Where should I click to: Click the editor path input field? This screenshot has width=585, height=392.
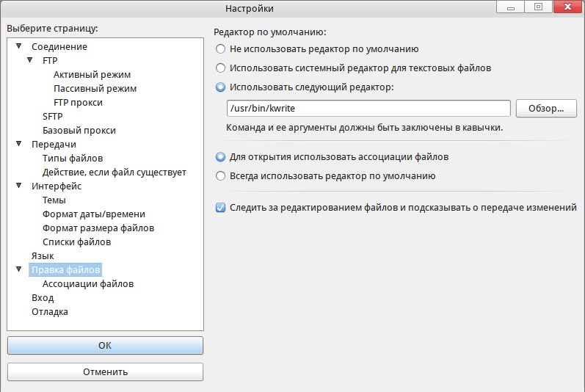click(x=368, y=109)
